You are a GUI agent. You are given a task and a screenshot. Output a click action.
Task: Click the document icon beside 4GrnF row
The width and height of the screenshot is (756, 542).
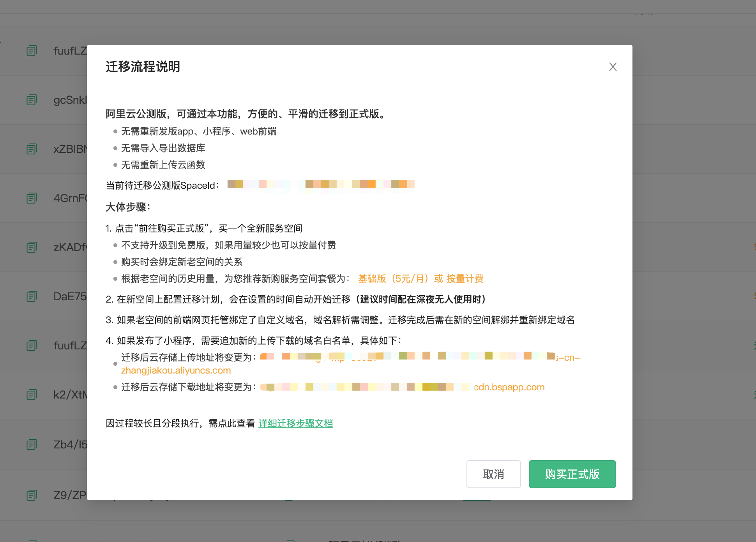(x=32, y=198)
